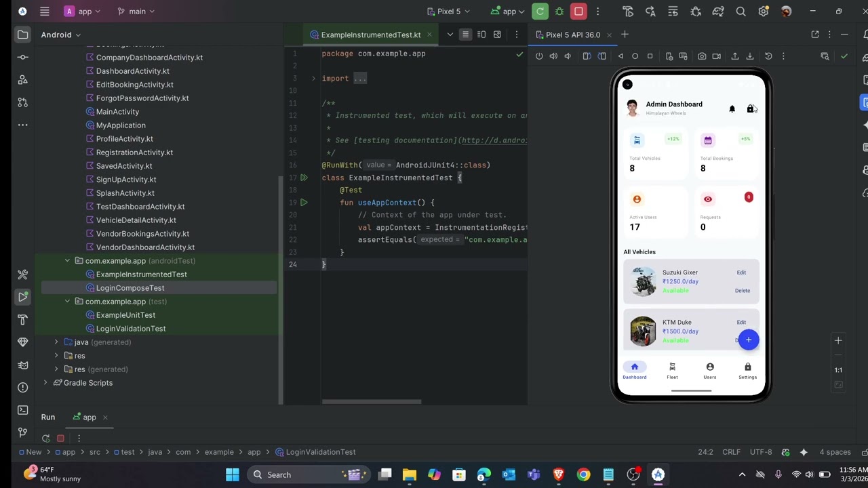Open the Pixel 5 device selector dropdown
The width and height of the screenshot is (868, 488).
click(448, 12)
